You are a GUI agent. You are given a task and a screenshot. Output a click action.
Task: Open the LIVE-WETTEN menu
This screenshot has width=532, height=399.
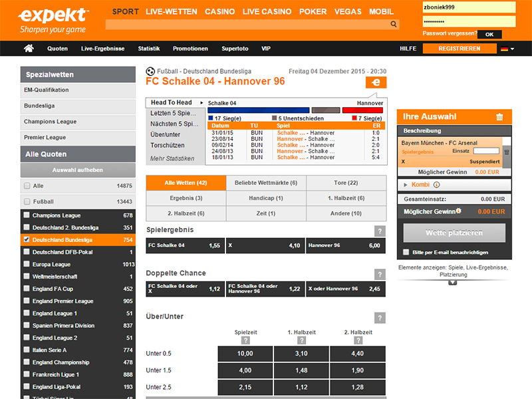coord(172,12)
